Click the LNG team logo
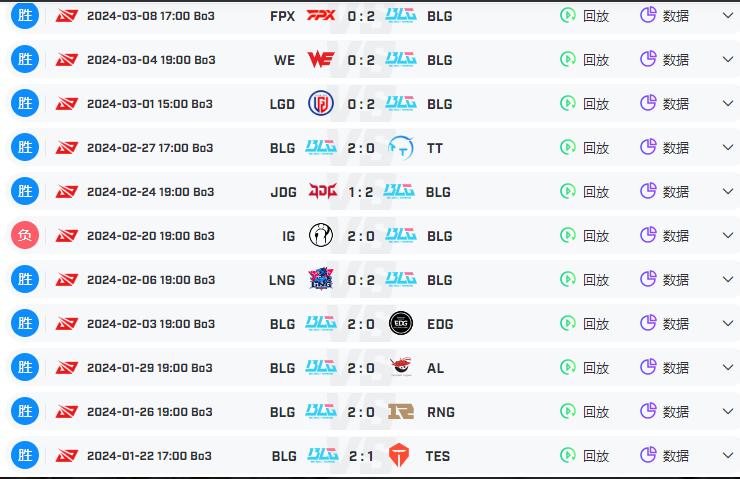This screenshot has width=740, height=479. pos(321,279)
